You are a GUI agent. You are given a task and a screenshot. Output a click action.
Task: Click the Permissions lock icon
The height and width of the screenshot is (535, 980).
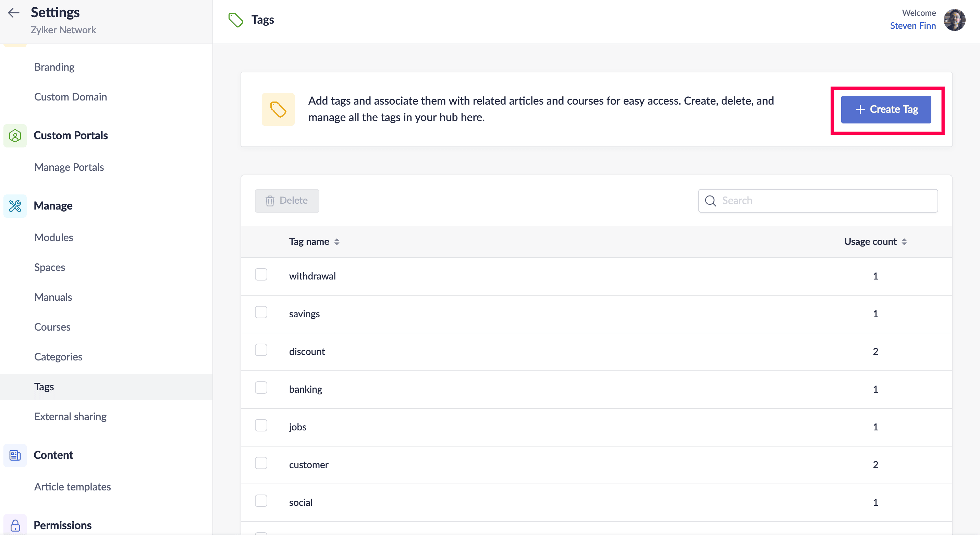pyautogui.click(x=15, y=525)
